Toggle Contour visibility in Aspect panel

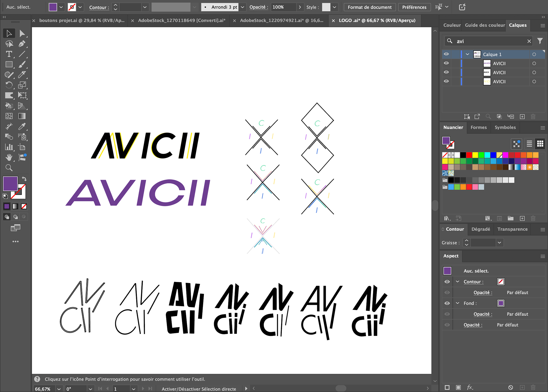447,282
